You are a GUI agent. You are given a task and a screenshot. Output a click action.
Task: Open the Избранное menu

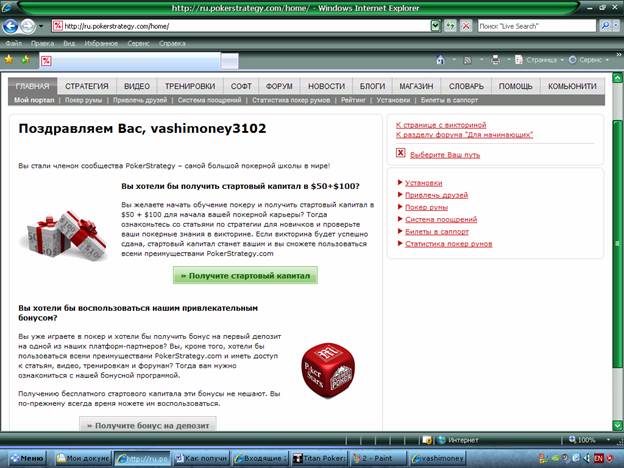101,43
